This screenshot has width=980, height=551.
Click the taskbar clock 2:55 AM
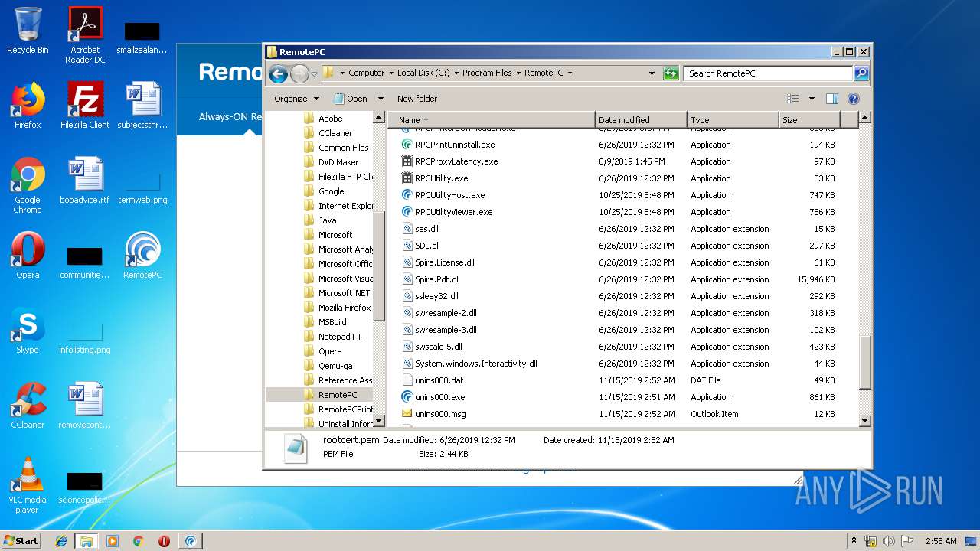(941, 541)
